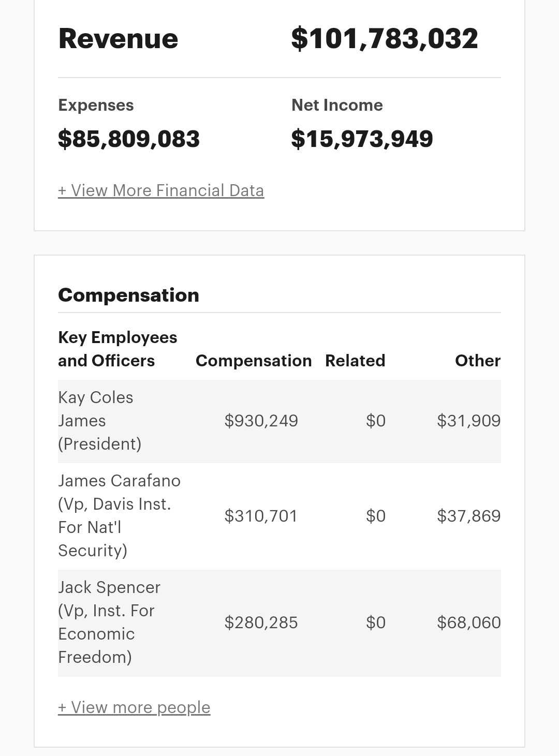Select the $101,783,032 revenue amount
This screenshot has width=559, height=756.
coord(384,39)
